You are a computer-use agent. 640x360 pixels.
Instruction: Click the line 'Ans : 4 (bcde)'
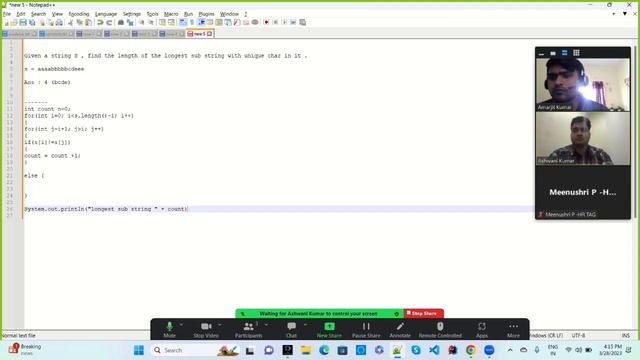coord(47,82)
